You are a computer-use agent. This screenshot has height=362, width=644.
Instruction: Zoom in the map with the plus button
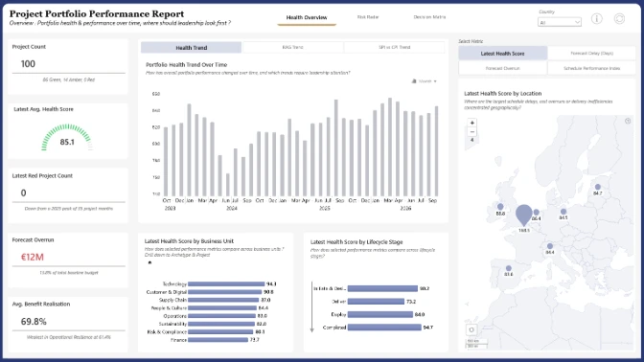pyautogui.click(x=471, y=123)
